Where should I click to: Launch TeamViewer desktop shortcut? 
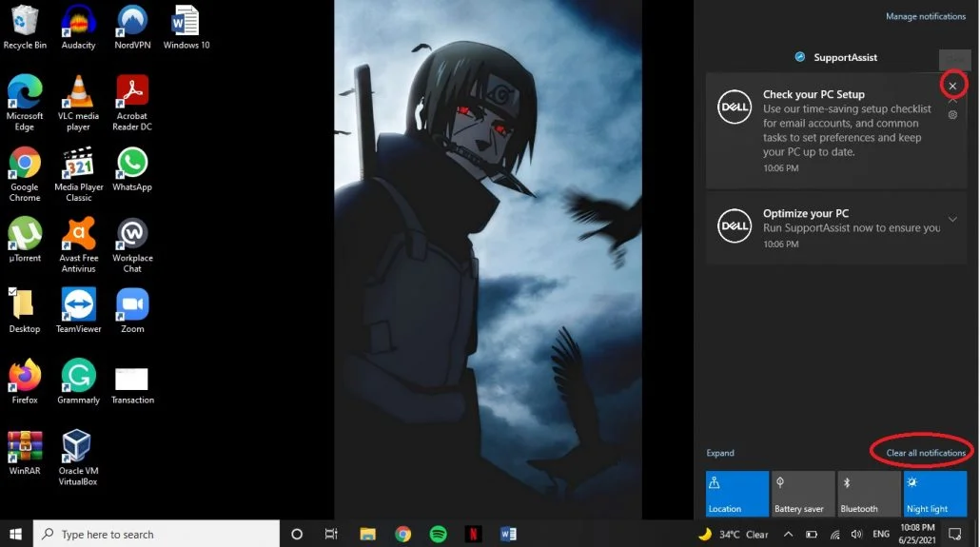click(78, 311)
